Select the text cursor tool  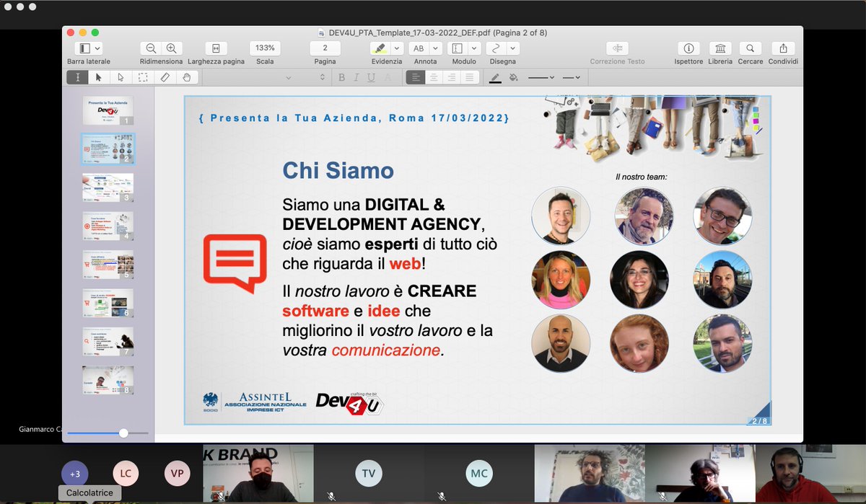coord(77,77)
